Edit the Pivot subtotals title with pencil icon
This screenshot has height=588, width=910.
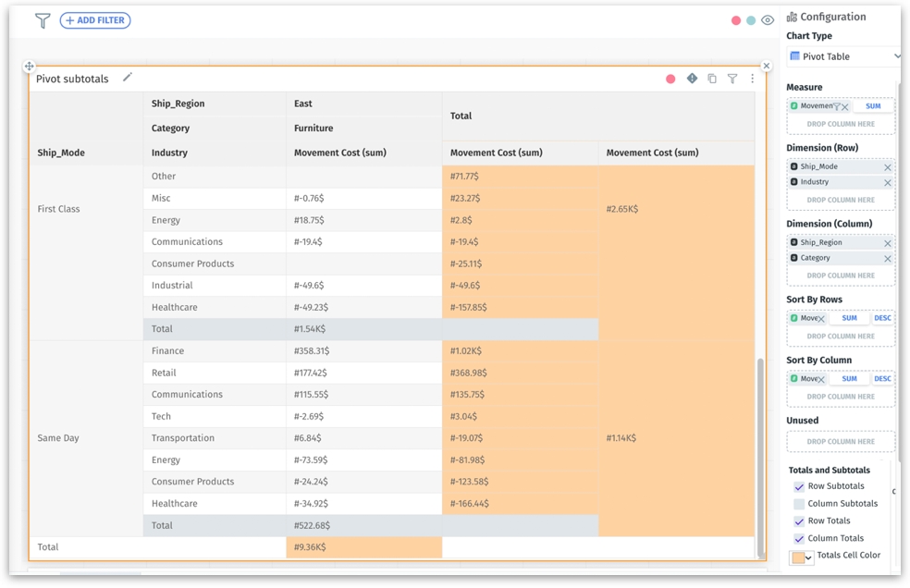pos(128,78)
